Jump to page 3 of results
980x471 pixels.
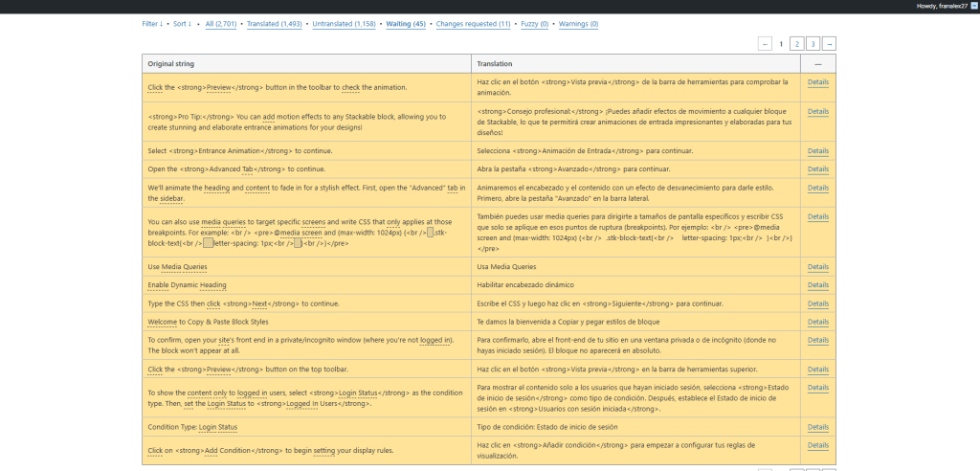(x=813, y=44)
